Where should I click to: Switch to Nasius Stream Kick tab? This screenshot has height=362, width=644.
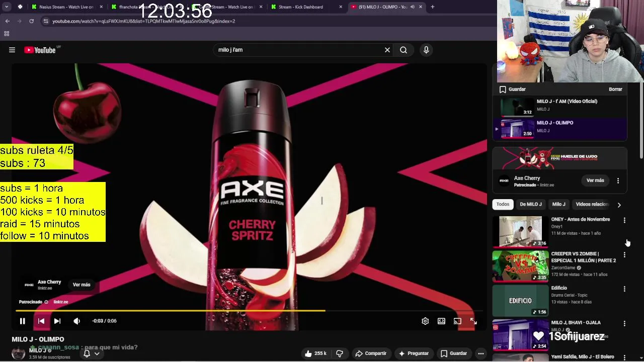65,7
